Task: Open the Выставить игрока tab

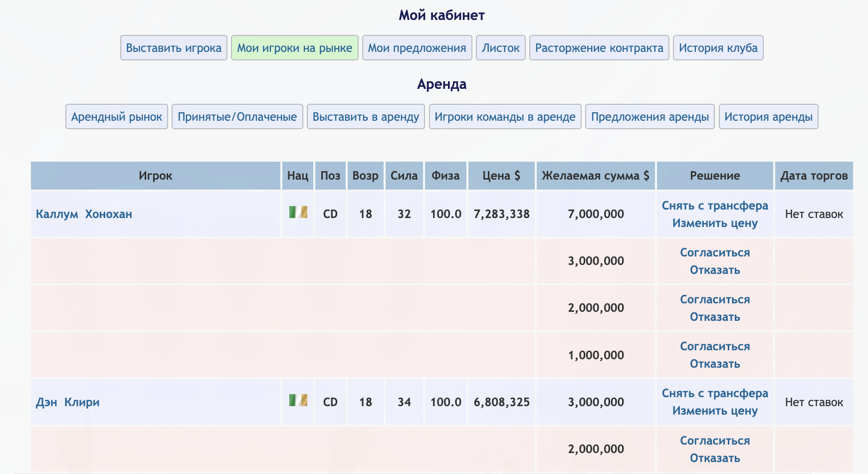Action: click(x=174, y=48)
